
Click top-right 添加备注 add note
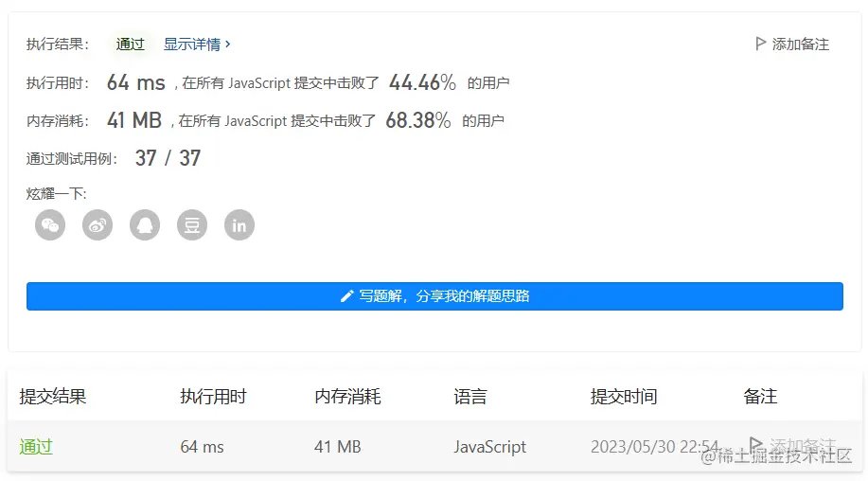[792, 44]
